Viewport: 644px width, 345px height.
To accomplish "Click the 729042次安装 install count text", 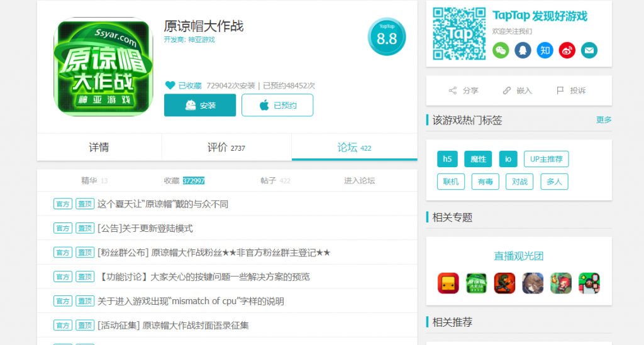I will click(231, 85).
